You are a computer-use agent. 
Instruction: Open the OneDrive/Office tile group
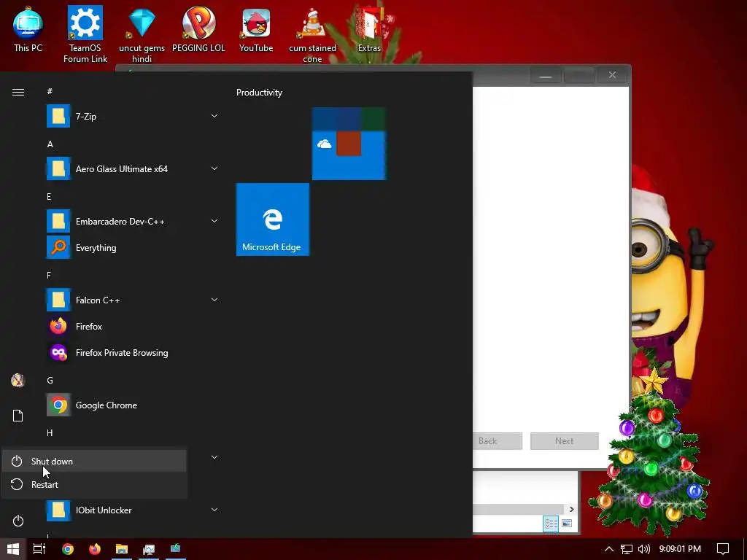click(x=349, y=144)
